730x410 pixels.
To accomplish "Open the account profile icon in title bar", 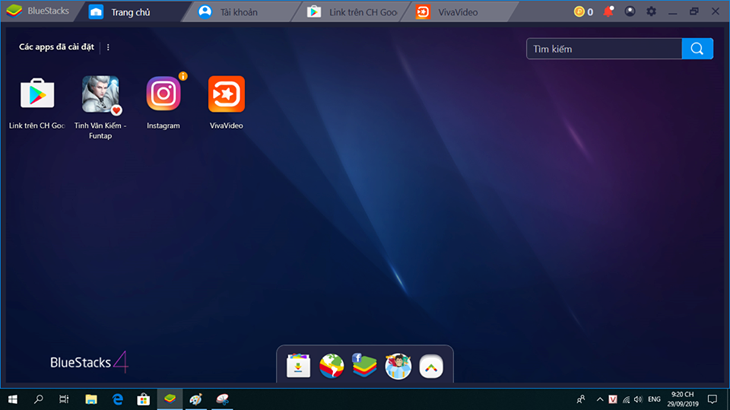I will click(630, 11).
